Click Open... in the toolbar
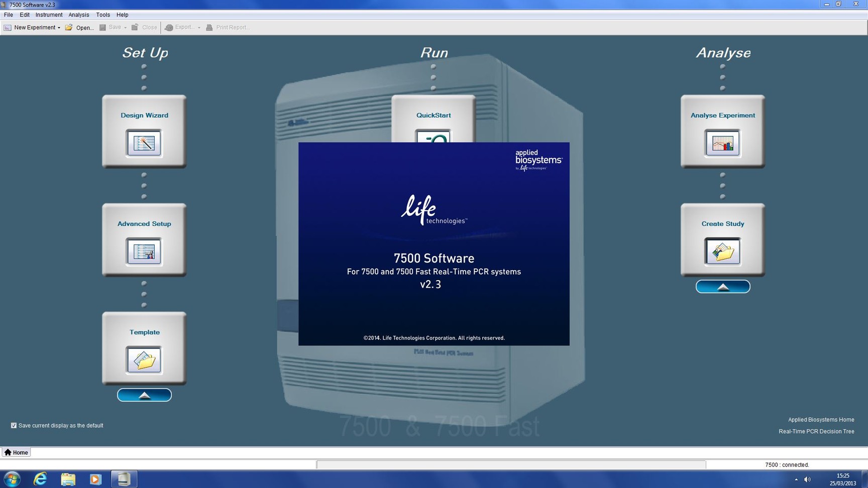The image size is (868, 488). (80, 28)
